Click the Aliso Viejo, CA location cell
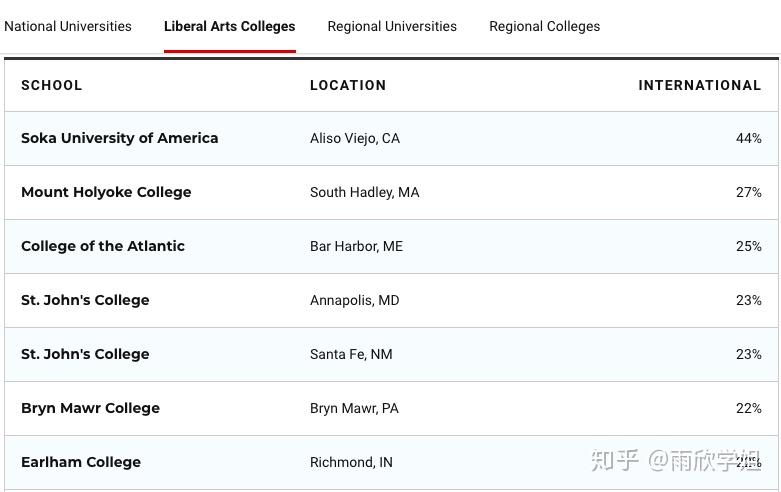The width and height of the screenshot is (781, 492). click(x=355, y=138)
